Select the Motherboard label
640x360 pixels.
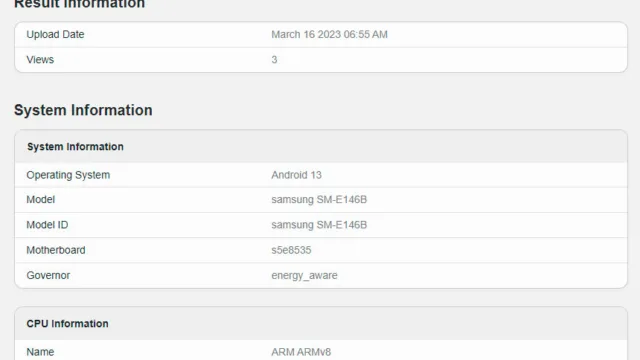(x=56, y=250)
